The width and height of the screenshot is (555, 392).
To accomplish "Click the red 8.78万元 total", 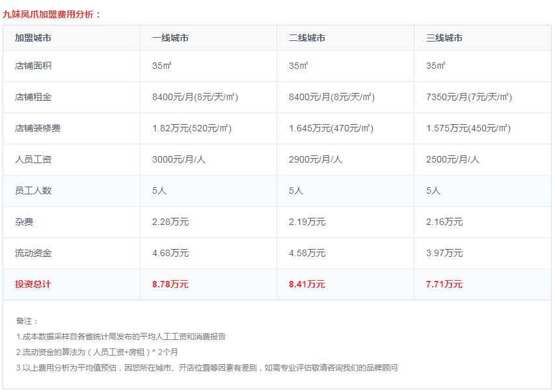I will pyautogui.click(x=170, y=284).
